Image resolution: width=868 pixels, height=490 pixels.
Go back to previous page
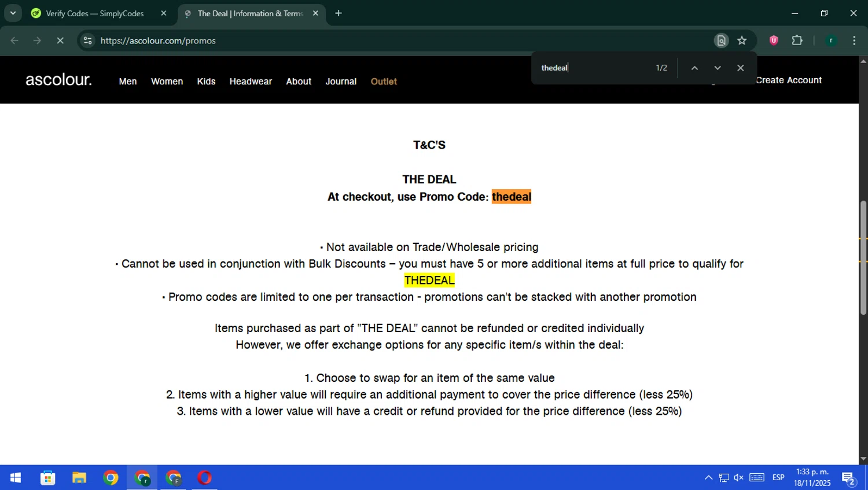(14, 40)
